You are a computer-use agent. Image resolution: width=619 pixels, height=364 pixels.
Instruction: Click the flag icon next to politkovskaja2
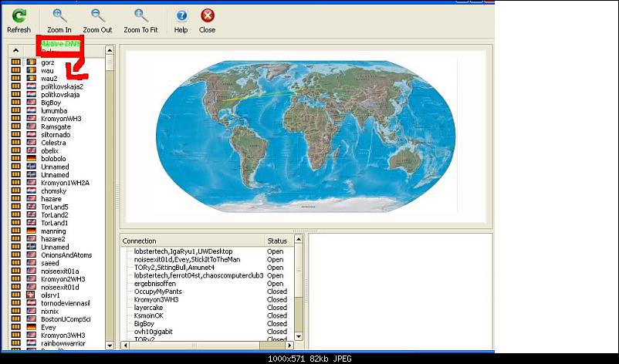(31, 86)
